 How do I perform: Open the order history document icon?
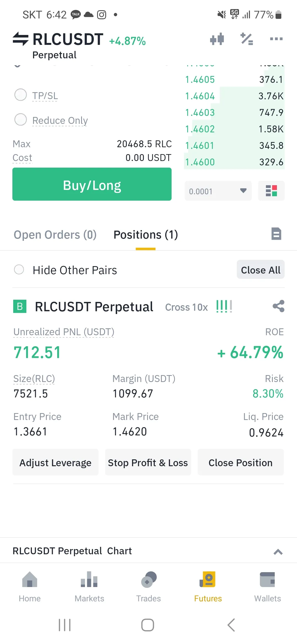(x=276, y=234)
